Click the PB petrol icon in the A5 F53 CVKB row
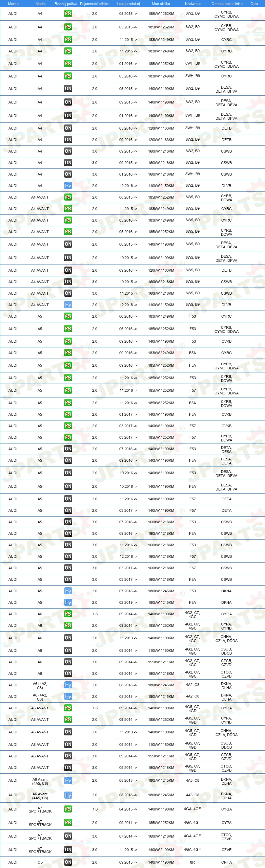This screenshot has height=868, width=265. (x=68, y=341)
